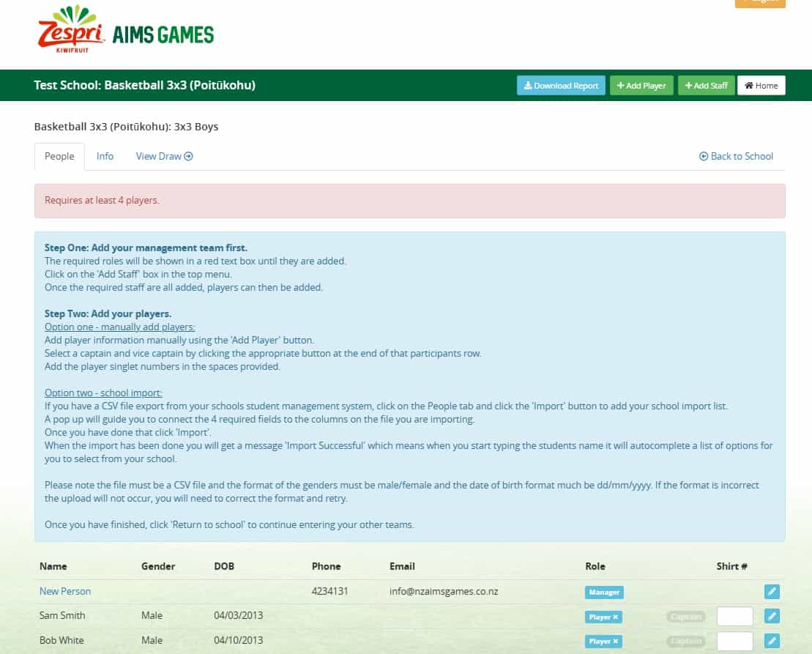Select the People tab

click(x=59, y=156)
